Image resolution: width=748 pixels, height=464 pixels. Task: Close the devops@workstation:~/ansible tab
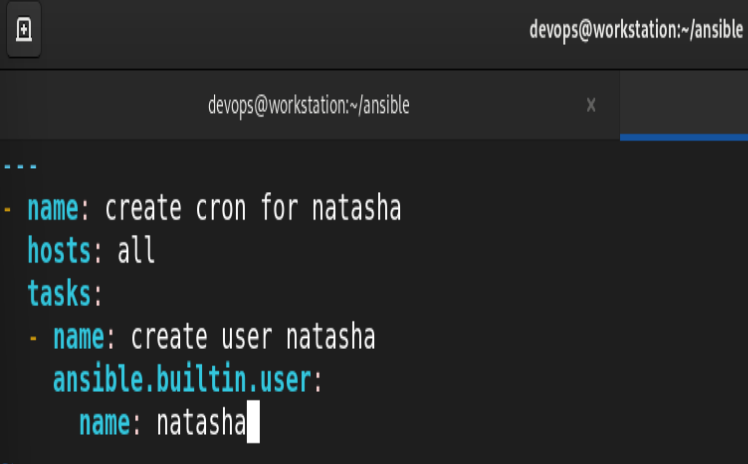click(x=591, y=105)
